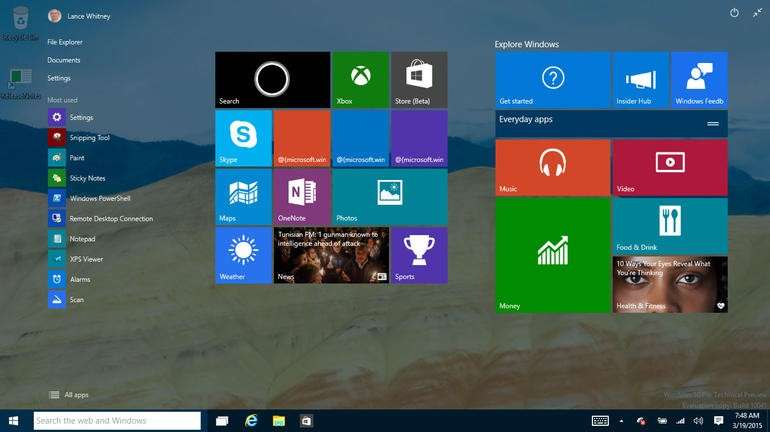
Task: Open File Explorer taskbar icon
Action: 279,421
